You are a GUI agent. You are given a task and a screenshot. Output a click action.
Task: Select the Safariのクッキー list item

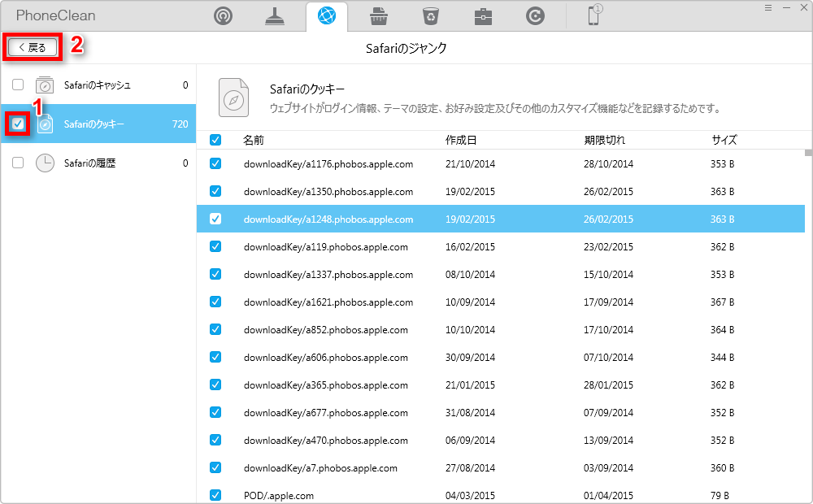[98, 124]
